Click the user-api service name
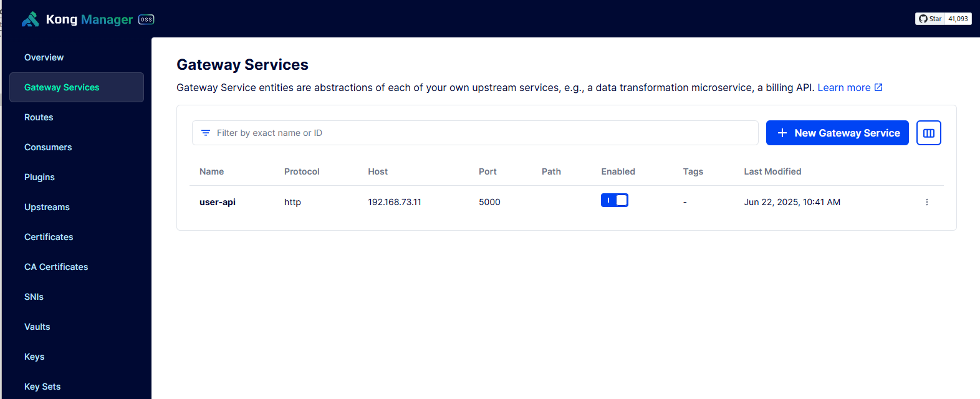This screenshot has height=399, width=980. coord(218,202)
